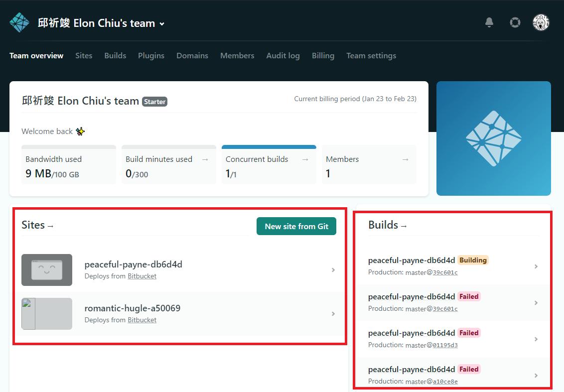This screenshot has height=392, width=564.
Task: Open the chevron for the failed build whose commit link reads 01195d3
Action: [536, 339]
